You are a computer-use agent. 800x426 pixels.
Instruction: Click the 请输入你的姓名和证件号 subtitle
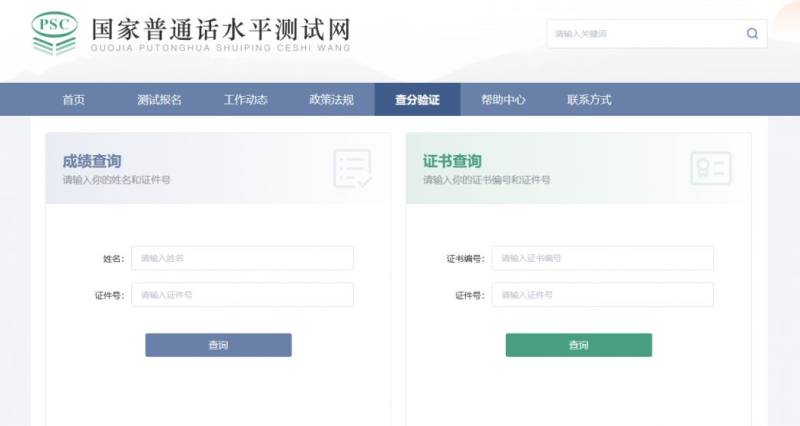tap(116, 180)
